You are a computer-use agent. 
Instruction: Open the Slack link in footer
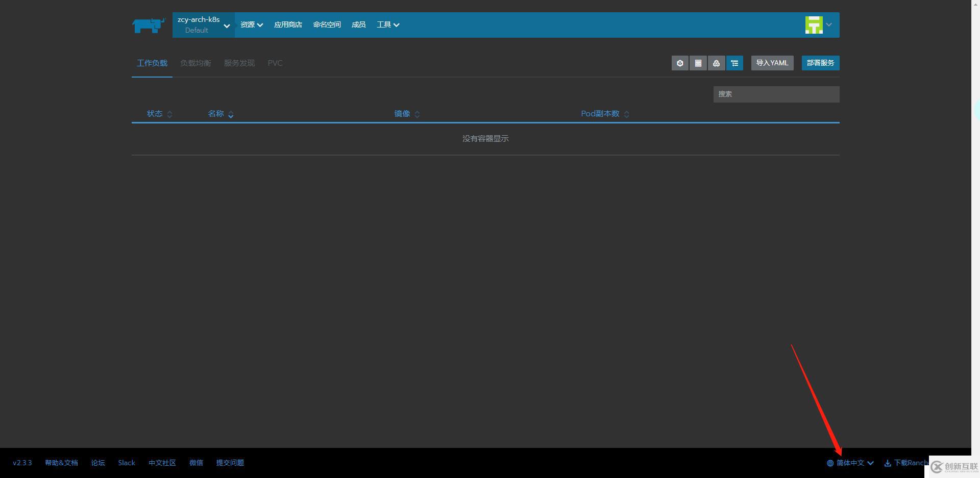tap(126, 463)
